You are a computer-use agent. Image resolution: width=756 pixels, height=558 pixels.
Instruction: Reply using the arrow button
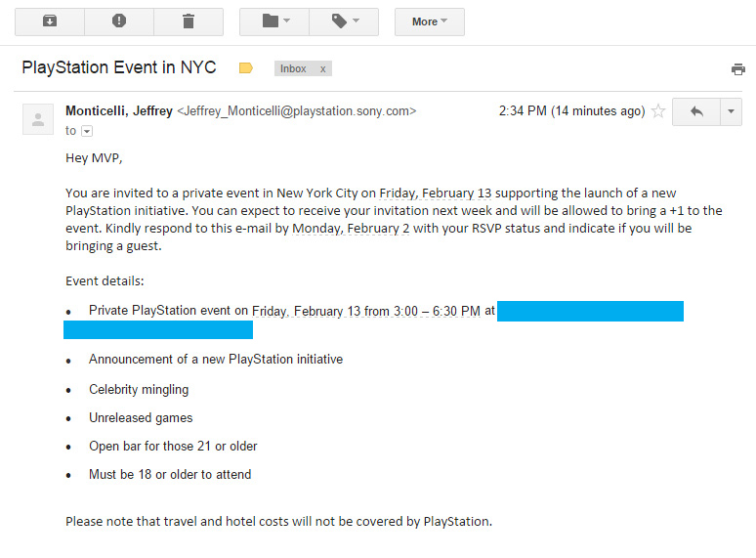(x=696, y=111)
